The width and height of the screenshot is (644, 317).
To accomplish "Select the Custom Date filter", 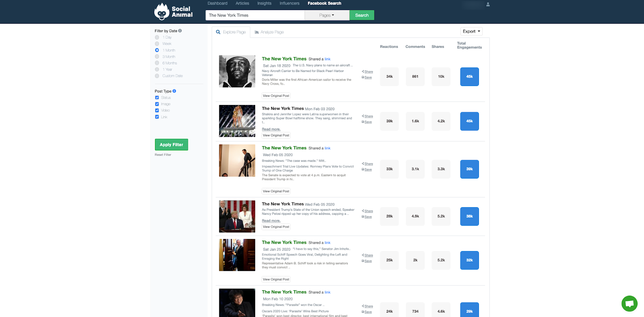I will (x=157, y=76).
